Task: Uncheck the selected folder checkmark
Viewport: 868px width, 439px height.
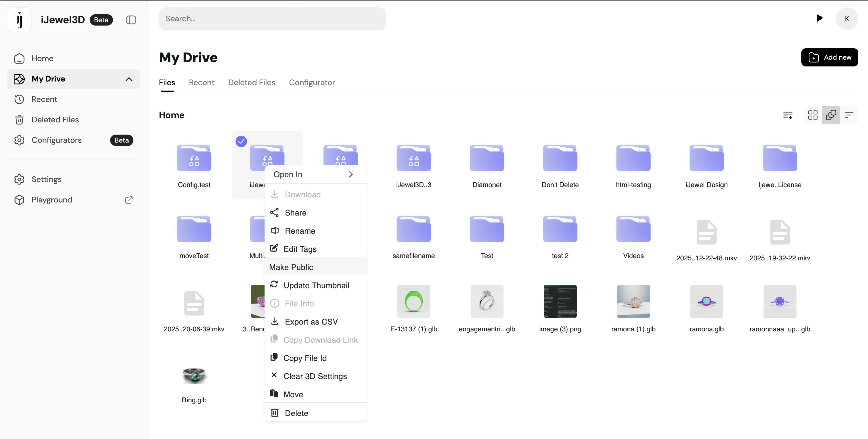Action: pos(241,141)
